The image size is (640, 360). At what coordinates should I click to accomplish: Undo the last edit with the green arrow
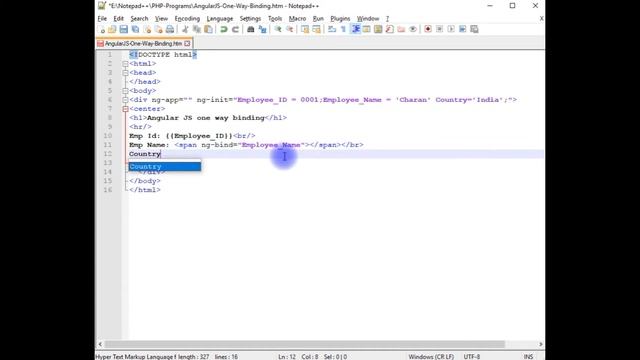tap(224, 29)
